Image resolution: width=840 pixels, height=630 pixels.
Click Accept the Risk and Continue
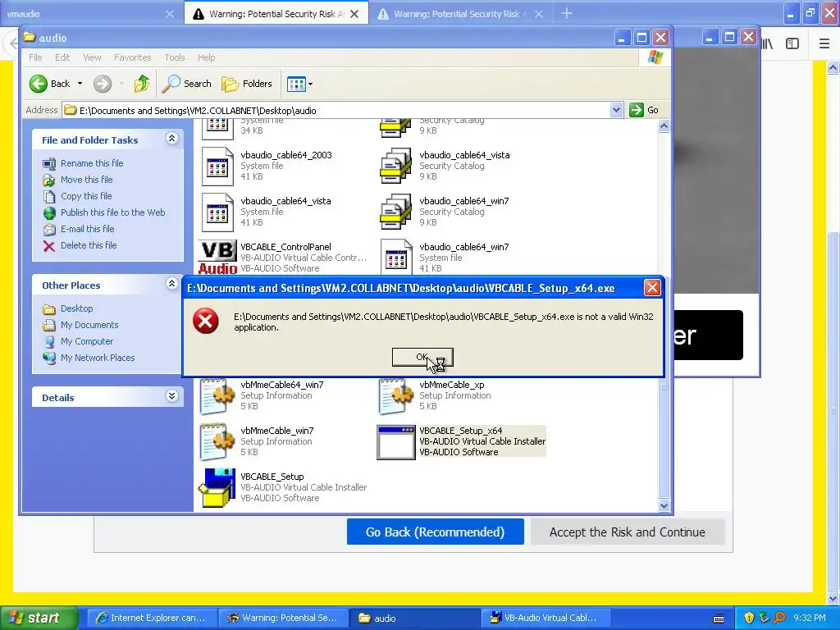coord(628,532)
